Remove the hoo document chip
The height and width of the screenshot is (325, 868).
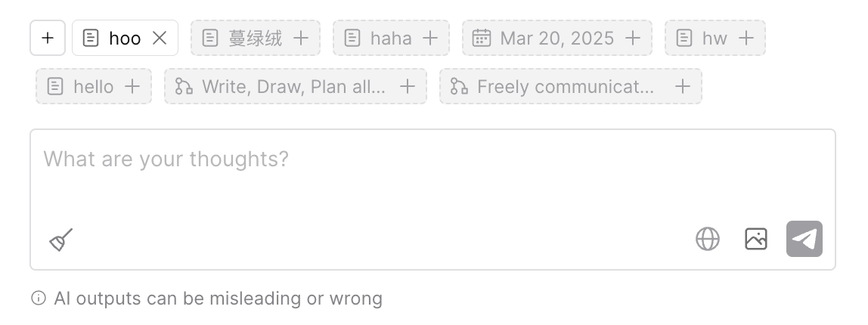tap(160, 38)
